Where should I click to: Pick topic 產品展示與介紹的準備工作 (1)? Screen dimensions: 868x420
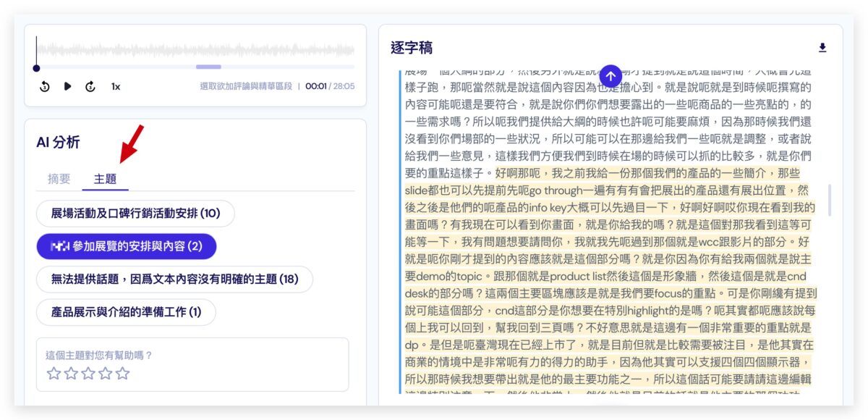[x=126, y=312]
